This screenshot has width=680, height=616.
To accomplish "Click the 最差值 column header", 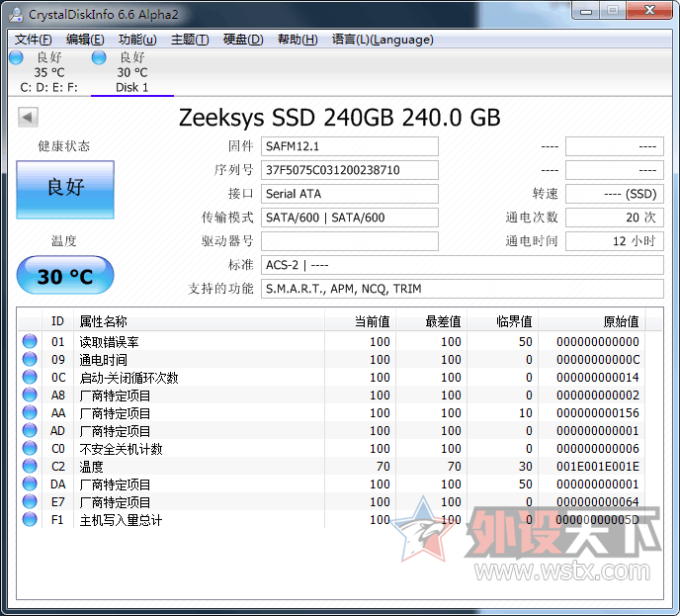I will 431,321.
